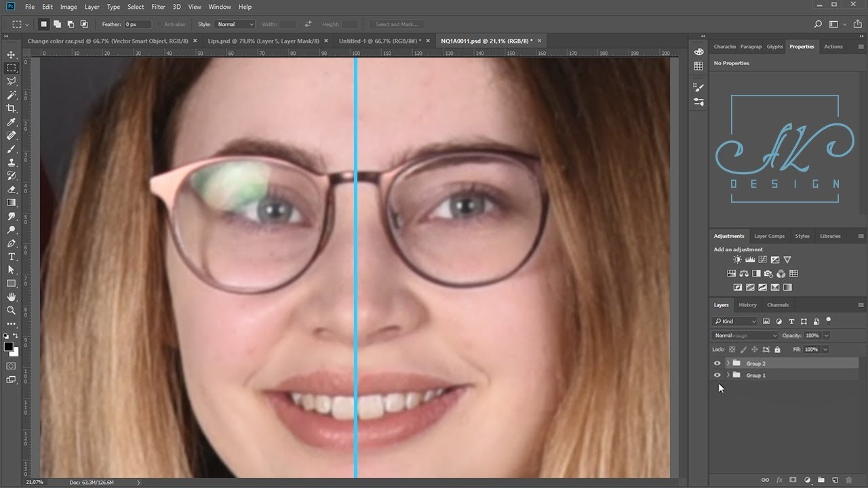Open the Fill slider dropdown arrow
Screen dimensions: 868x488
[x=825, y=350]
